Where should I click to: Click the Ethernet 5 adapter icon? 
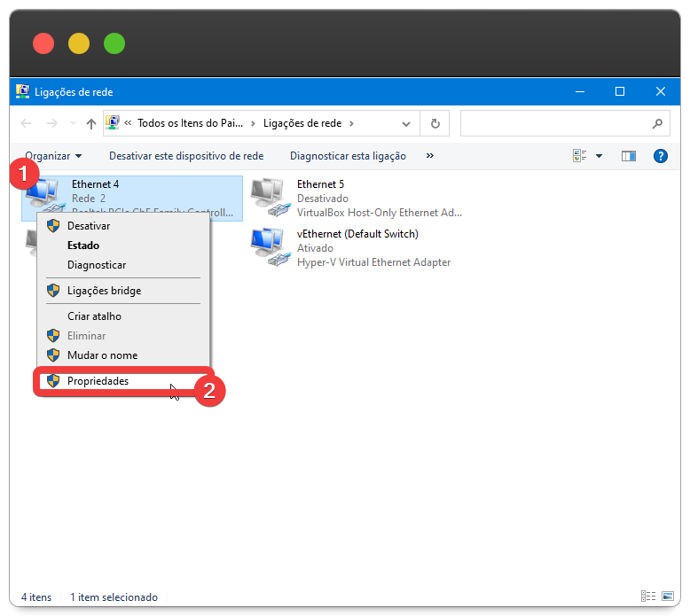(271, 198)
